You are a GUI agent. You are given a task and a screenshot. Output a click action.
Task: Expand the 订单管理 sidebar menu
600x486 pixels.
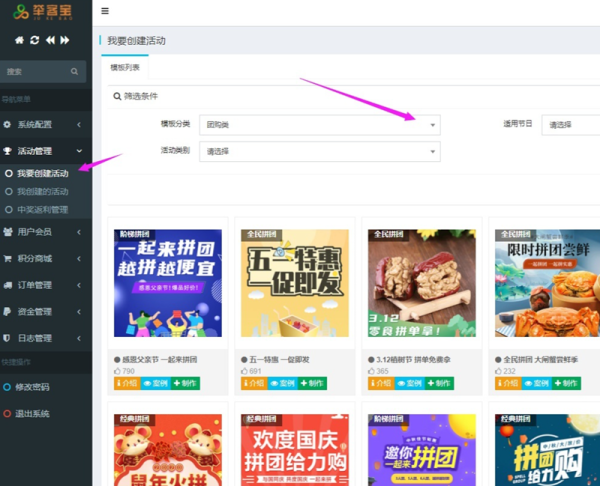click(x=45, y=285)
